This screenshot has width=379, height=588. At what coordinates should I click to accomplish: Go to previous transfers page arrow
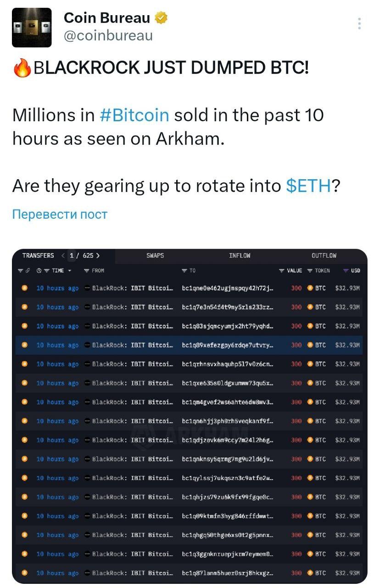63,255
